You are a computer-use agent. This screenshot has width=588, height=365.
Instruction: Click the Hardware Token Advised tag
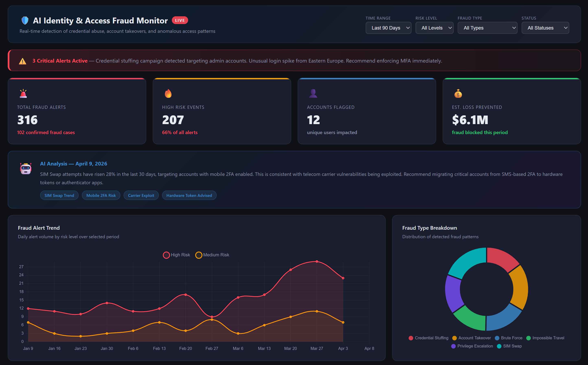click(x=189, y=195)
